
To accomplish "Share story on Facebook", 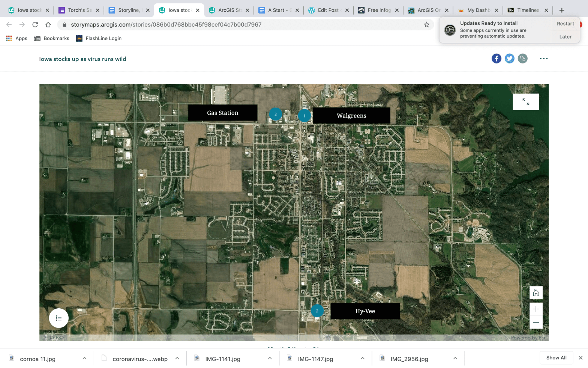I will tap(496, 59).
